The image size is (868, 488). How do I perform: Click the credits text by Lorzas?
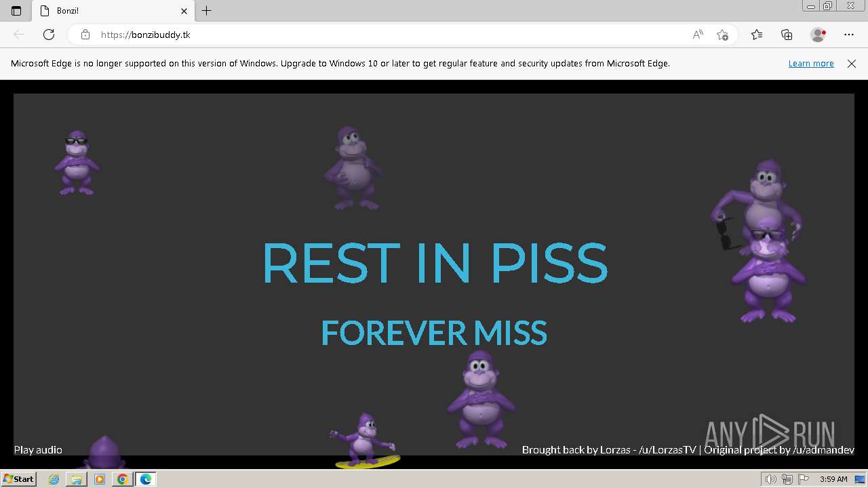coord(688,449)
